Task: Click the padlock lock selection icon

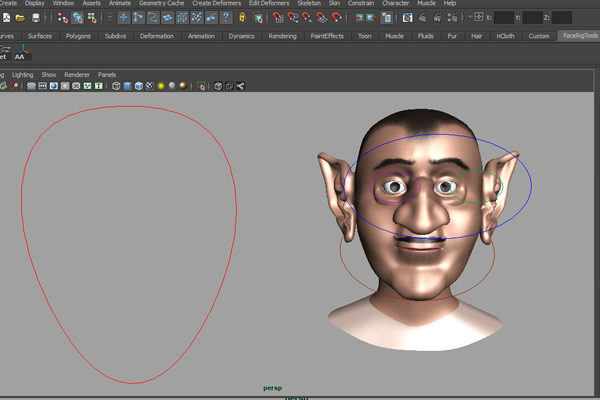Action: pos(242,17)
